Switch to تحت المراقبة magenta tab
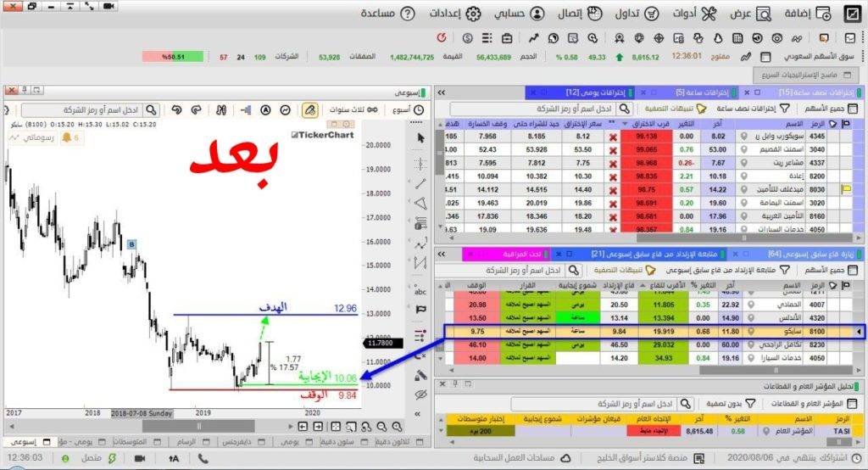 coord(505,254)
